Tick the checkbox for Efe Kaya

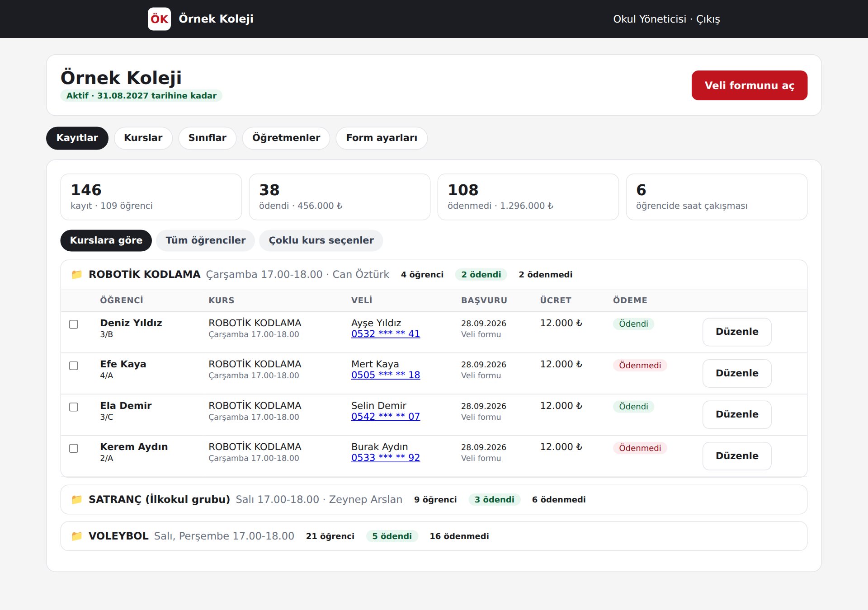[x=74, y=366]
